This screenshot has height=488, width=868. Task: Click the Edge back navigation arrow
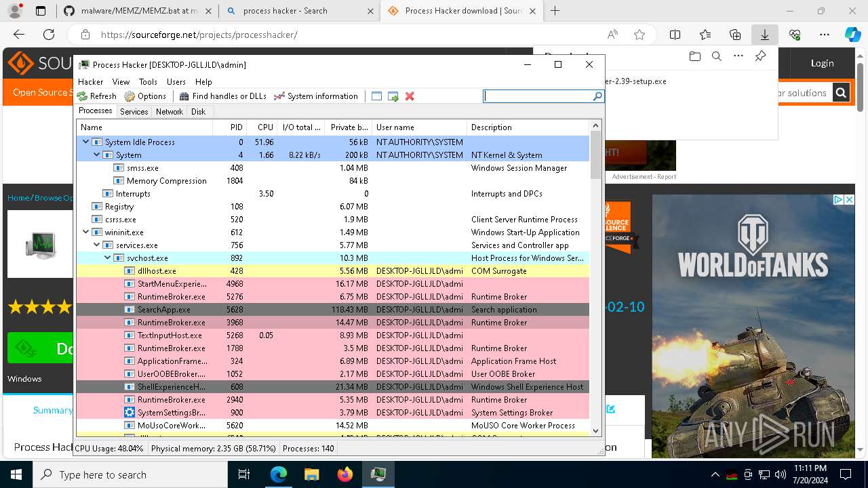[x=19, y=35]
